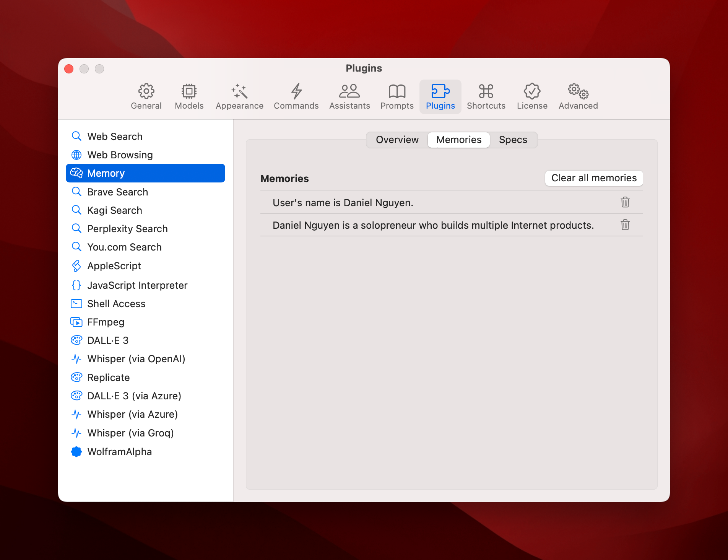Click the AppleScript icon in sidebar

(x=76, y=266)
